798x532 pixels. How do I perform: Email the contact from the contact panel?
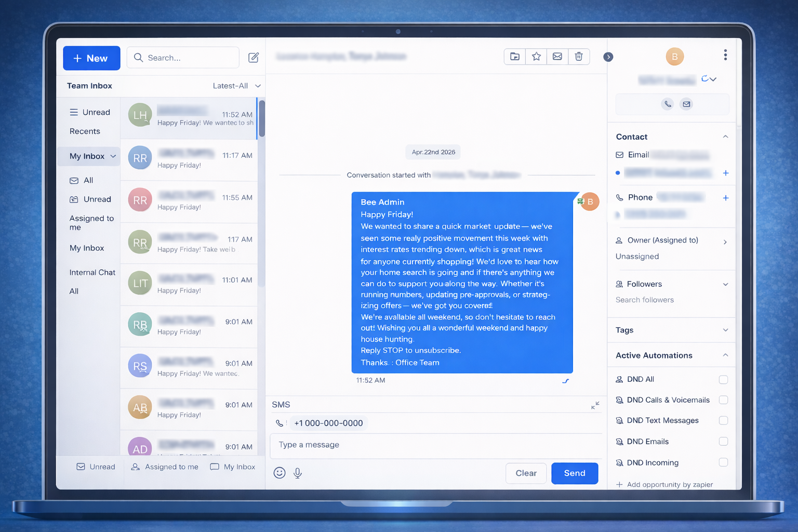tap(686, 104)
